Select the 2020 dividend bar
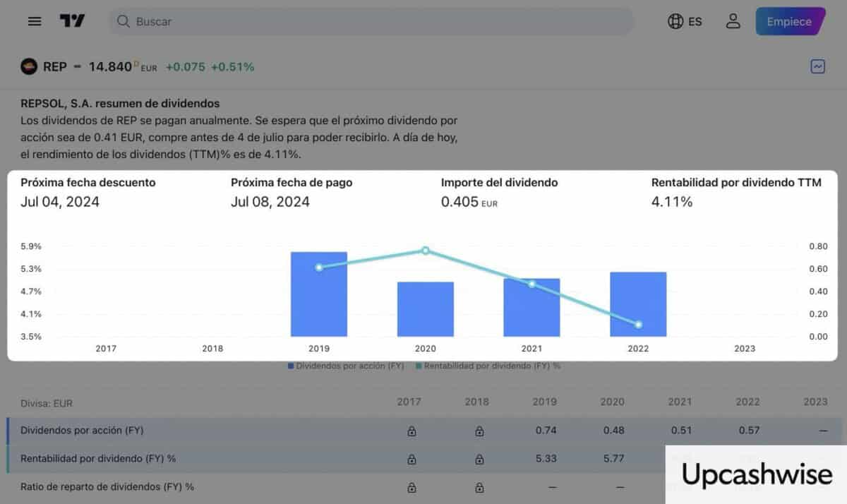Screen dimensions: 847x504 pyautogui.click(x=426, y=309)
